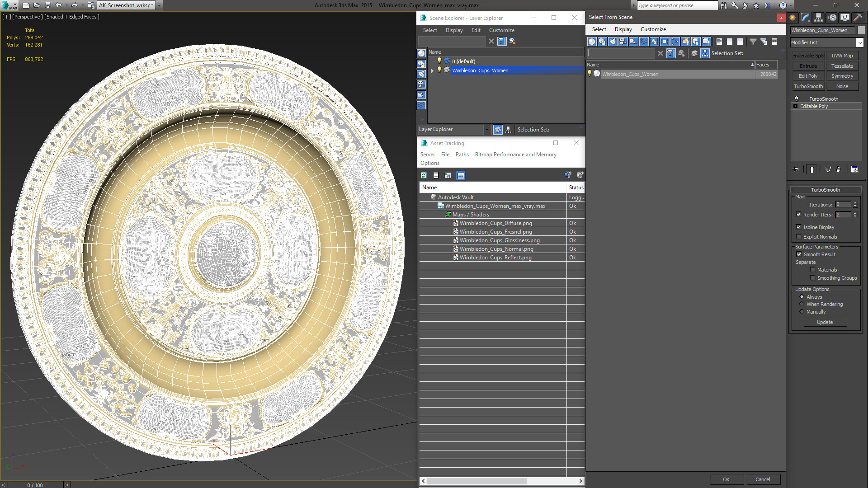Toggle Display Space Warps filter in Select From Scene
Image resolution: width=868 pixels, height=488 pixels.
point(644,42)
